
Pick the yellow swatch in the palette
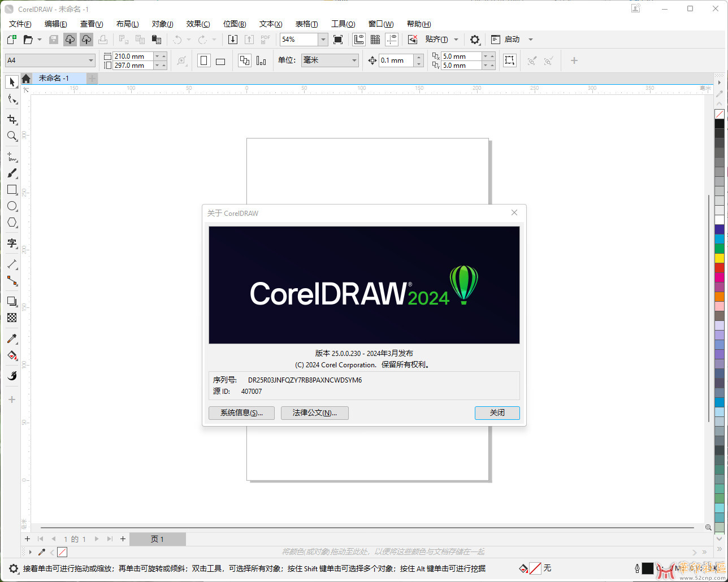coord(720,258)
